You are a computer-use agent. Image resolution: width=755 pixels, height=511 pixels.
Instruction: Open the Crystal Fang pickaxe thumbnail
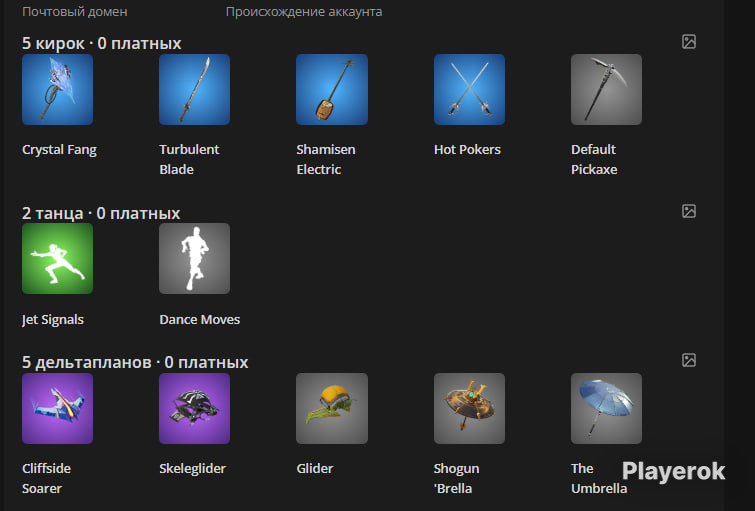click(x=57, y=90)
